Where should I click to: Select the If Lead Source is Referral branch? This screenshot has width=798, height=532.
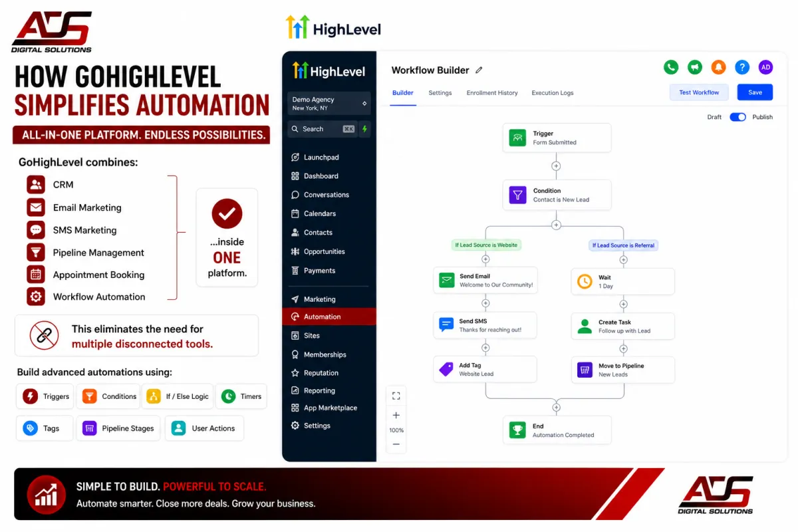point(623,245)
